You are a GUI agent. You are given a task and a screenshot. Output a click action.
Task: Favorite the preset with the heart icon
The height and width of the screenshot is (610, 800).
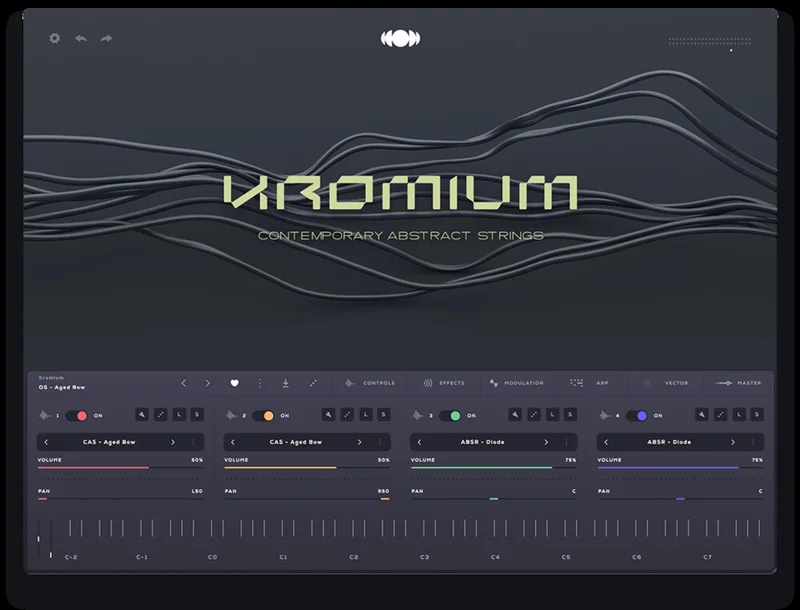point(234,383)
